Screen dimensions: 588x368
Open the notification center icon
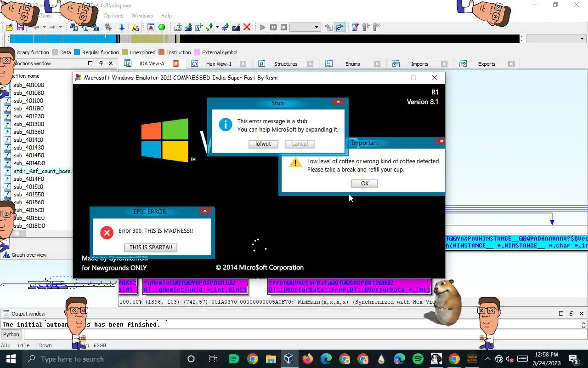(x=574, y=359)
